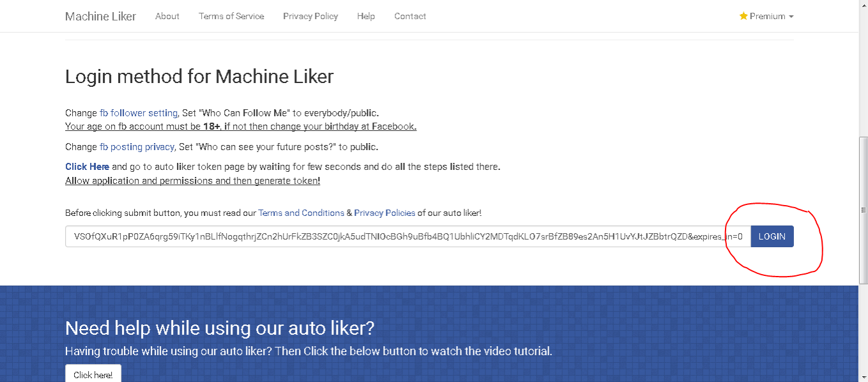
Task: Click 'Allow application and permissions' line
Action: pyautogui.click(x=193, y=181)
